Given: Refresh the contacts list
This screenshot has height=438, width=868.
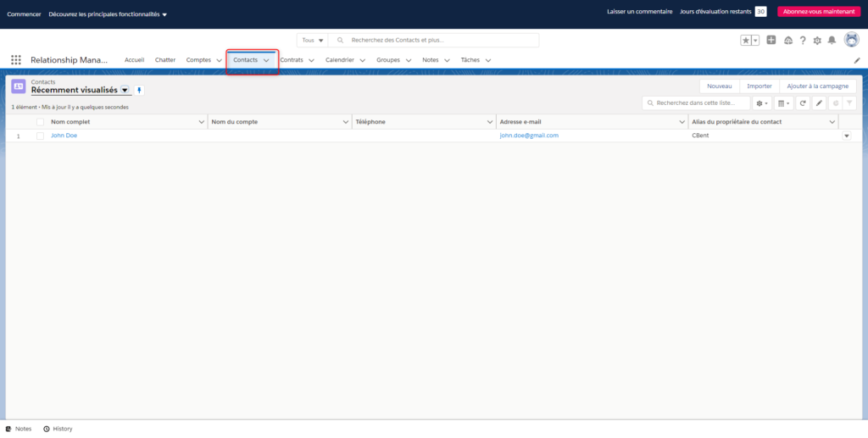Looking at the screenshot, I should point(803,103).
